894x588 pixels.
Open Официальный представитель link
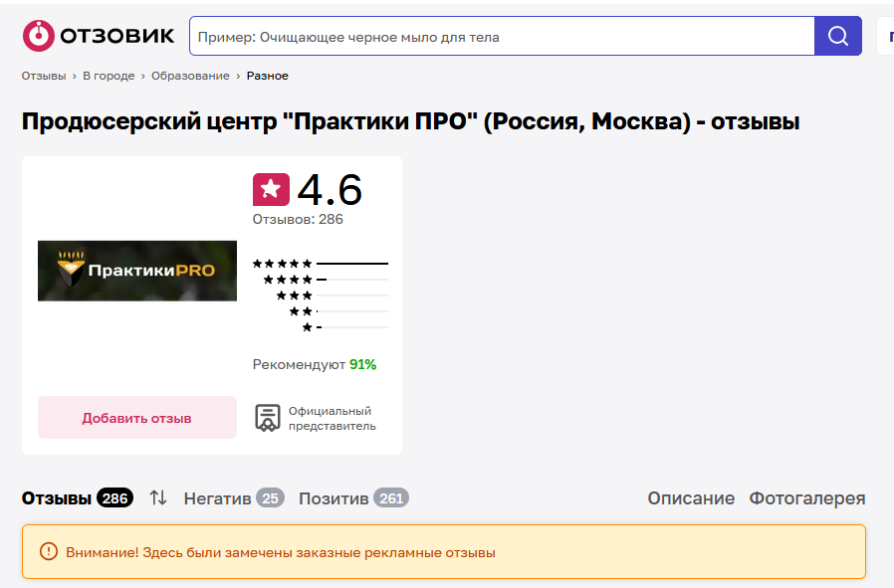point(332,418)
